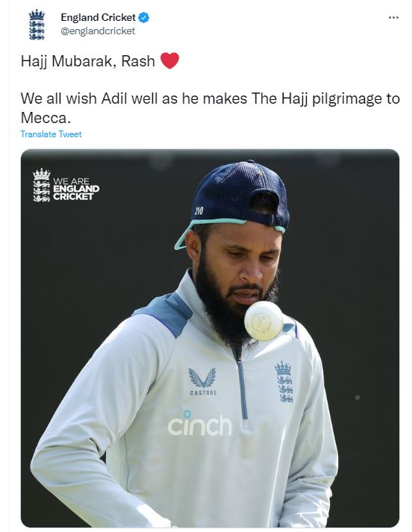Open the tweet photo of the cricketer
This screenshot has width=412, height=532.
click(x=210, y=338)
